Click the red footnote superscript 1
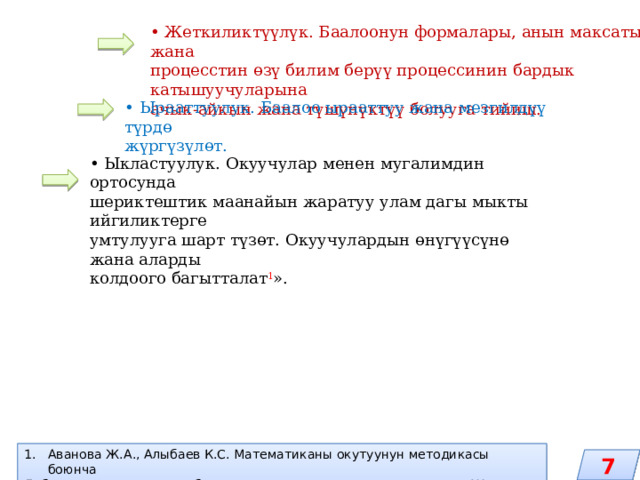640x480 pixels. pos(270,276)
